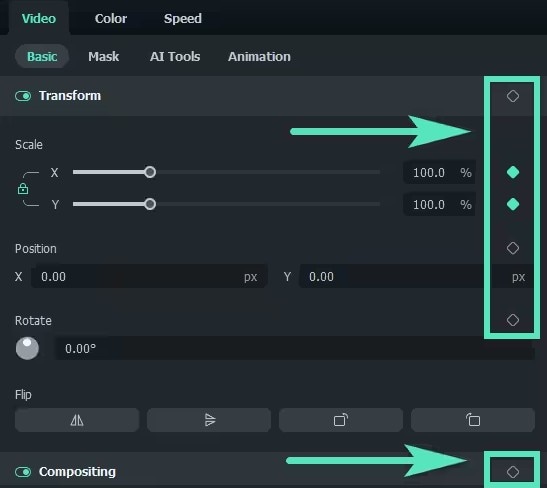The width and height of the screenshot is (547, 488).
Task: Click the Flip label
Action: (x=23, y=395)
